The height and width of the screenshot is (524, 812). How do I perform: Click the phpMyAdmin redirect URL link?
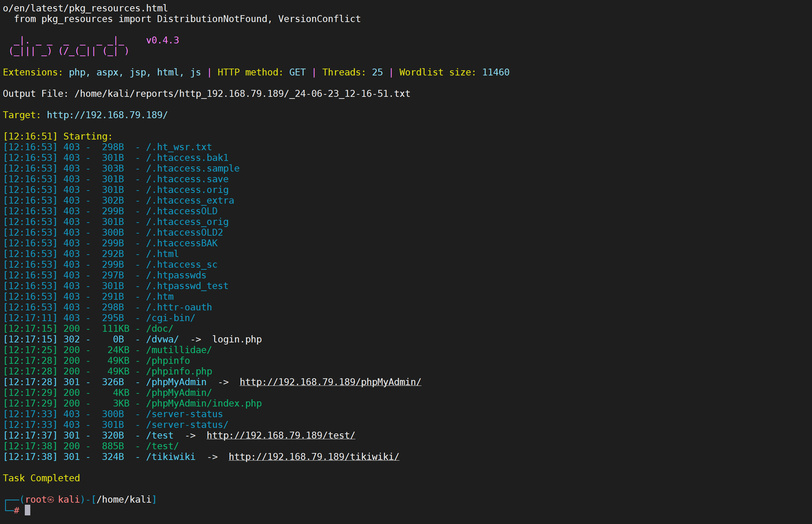pyautogui.click(x=330, y=382)
